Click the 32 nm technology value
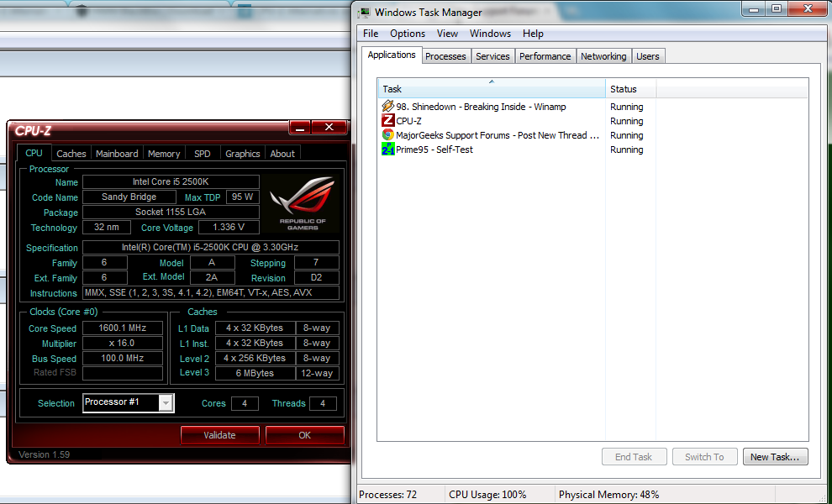832x504 pixels. (107, 227)
